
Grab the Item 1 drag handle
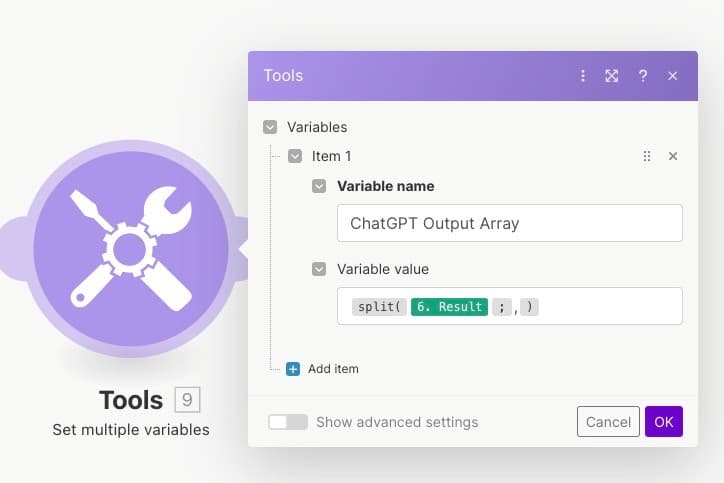pos(647,156)
